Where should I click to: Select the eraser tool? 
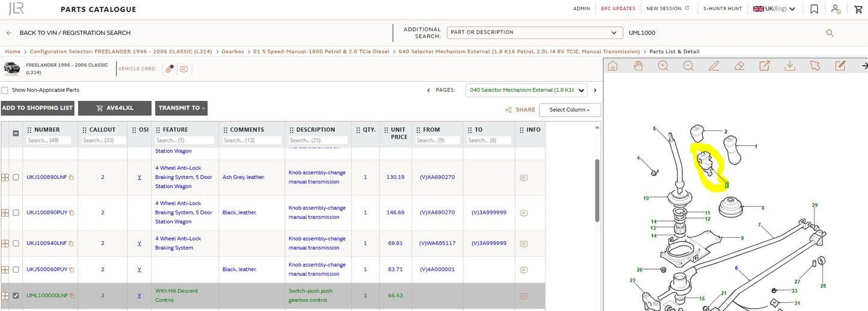tap(739, 66)
